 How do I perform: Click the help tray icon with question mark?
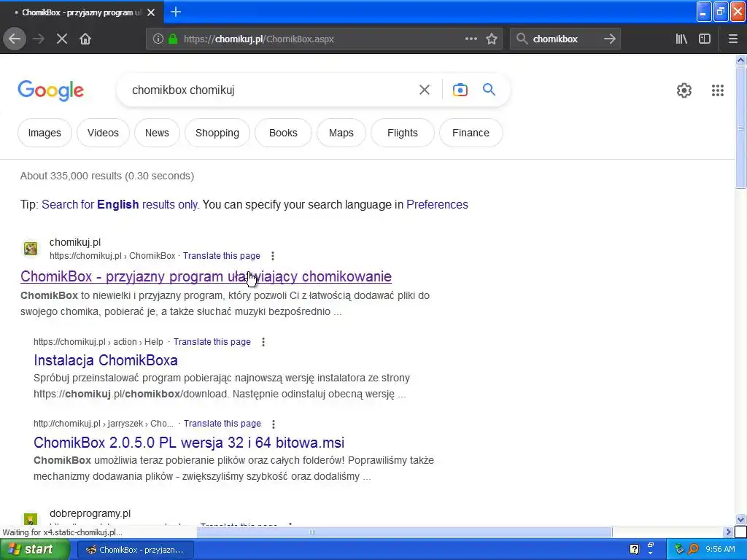click(x=634, y=549)
